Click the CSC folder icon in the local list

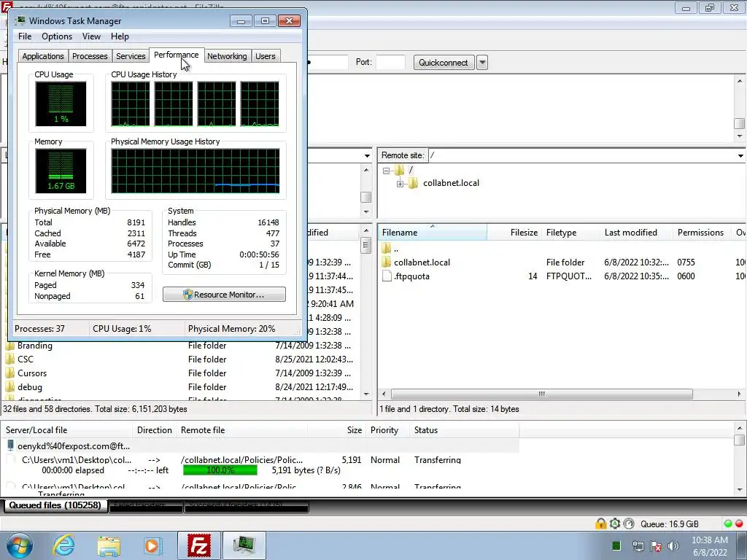10,359
